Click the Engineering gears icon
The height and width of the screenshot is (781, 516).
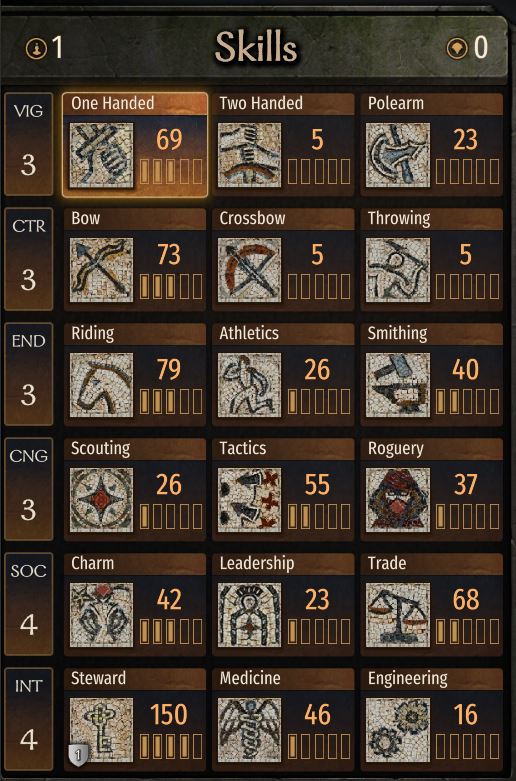(398, 730)
